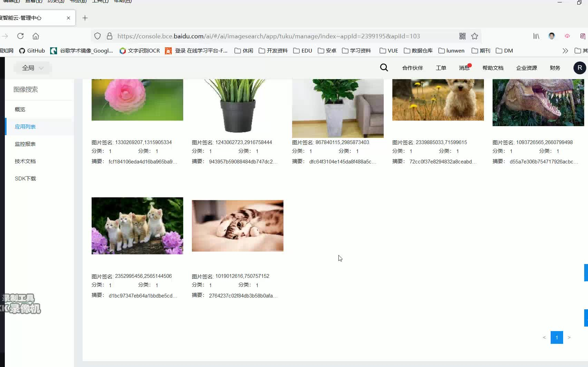The image size is (588, 367).
Task: Click the pink flower image thumbnail
Action: tap(137, 100)
